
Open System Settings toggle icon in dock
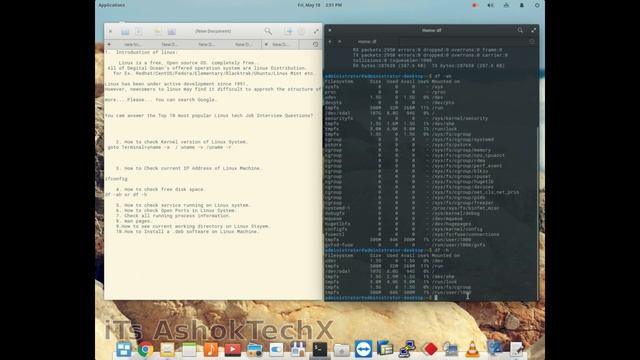276,350
